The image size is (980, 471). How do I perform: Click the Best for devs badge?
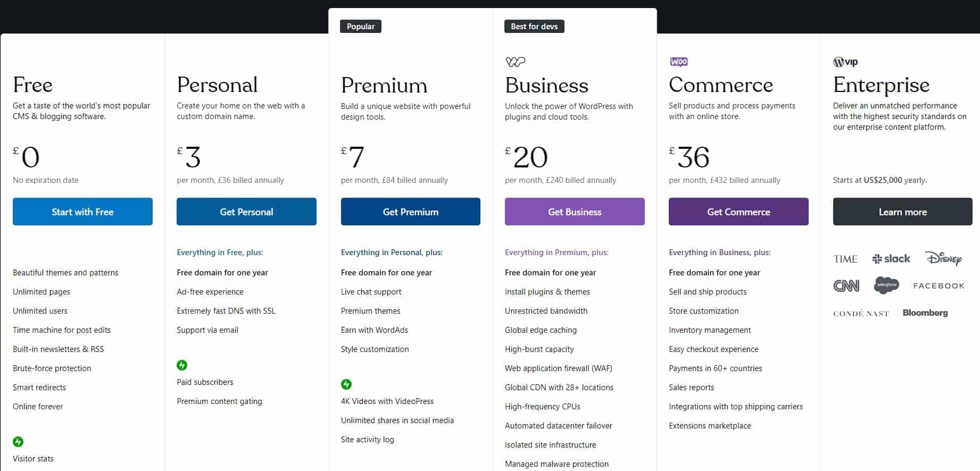534,26
